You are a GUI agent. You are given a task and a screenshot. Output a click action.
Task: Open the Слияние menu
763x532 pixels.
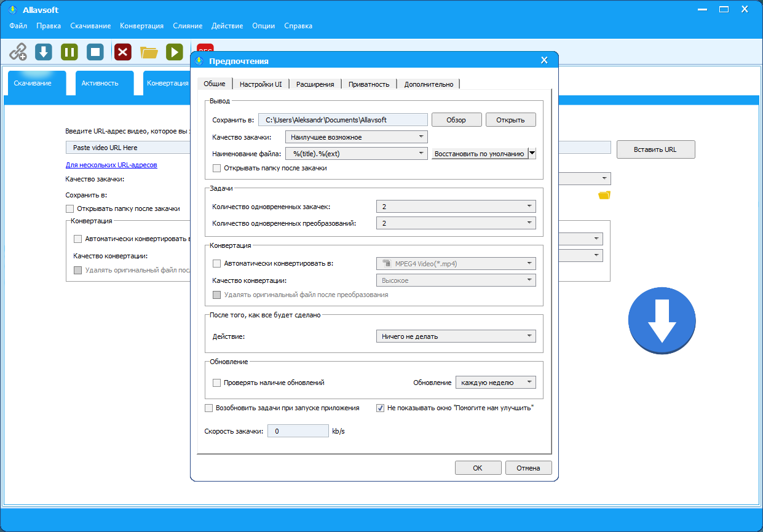click(188, 26)
